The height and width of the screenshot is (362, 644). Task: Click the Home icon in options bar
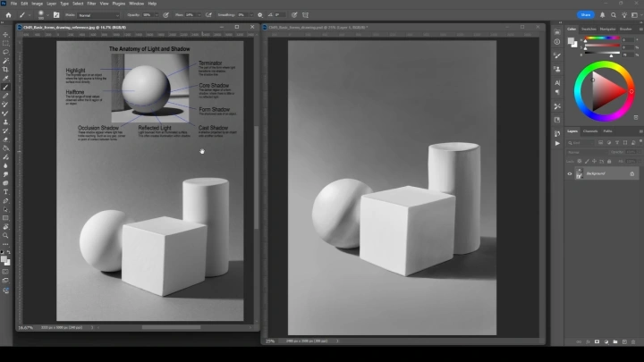(x=6, y=14)
